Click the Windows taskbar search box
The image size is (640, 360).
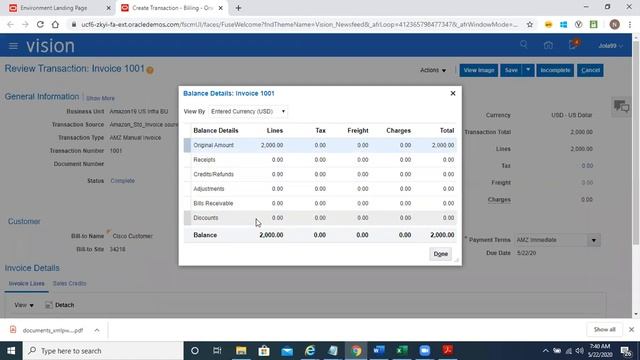point(103,351)
